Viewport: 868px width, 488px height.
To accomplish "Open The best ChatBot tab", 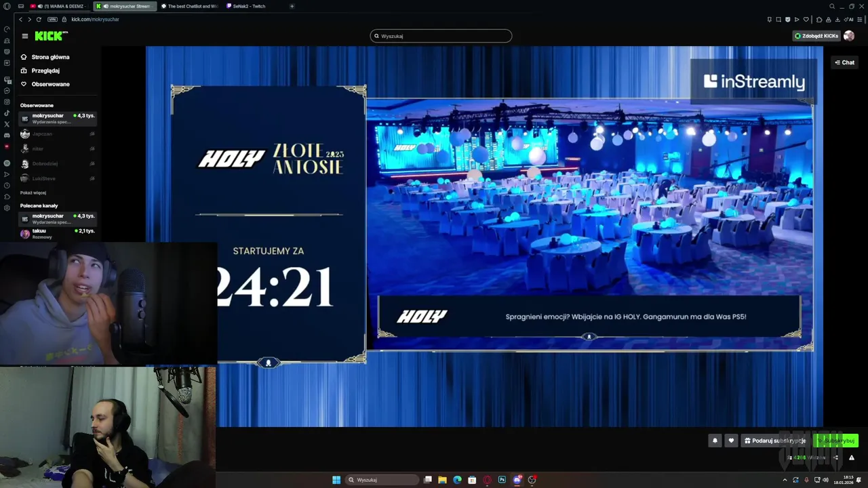I will (x=190, y=6).
